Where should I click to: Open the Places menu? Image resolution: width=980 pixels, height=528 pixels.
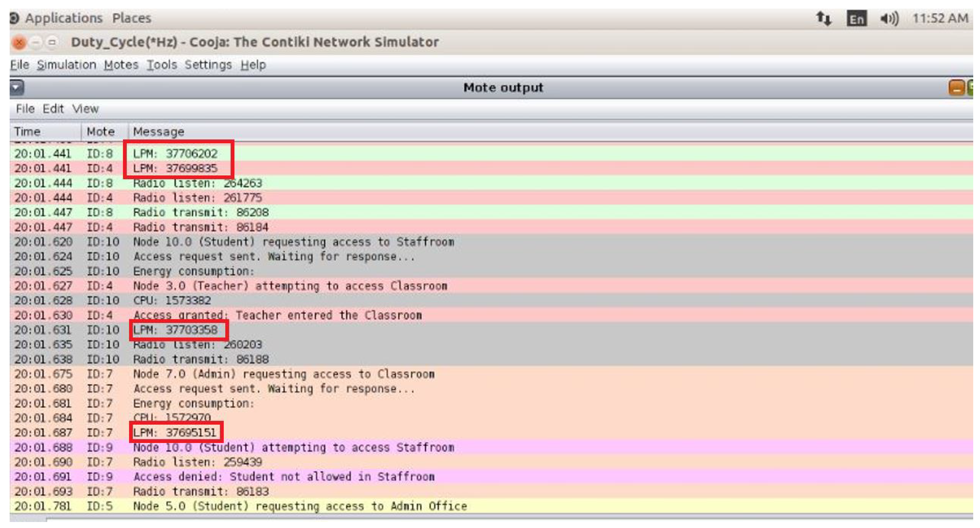click(x=131, y=18)
